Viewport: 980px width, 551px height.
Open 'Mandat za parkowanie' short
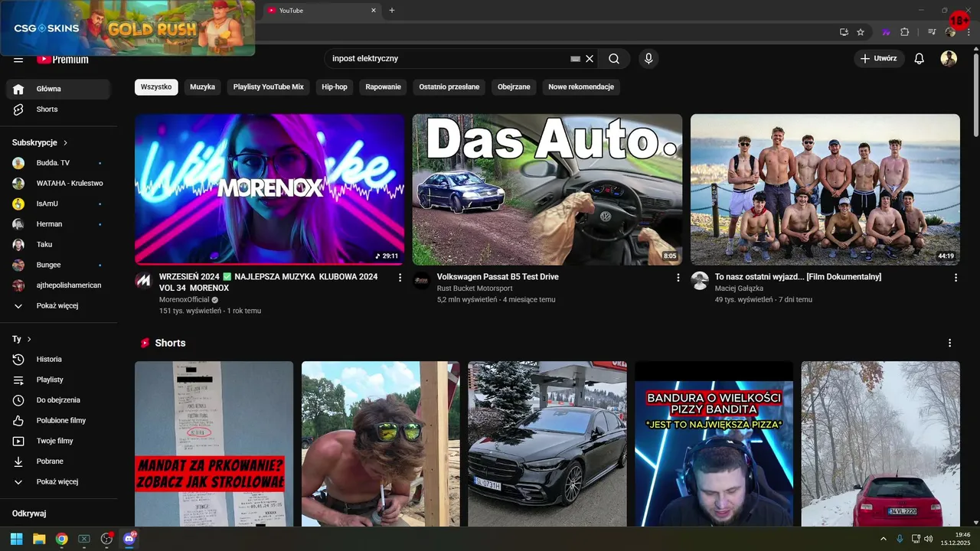point(214,444)
